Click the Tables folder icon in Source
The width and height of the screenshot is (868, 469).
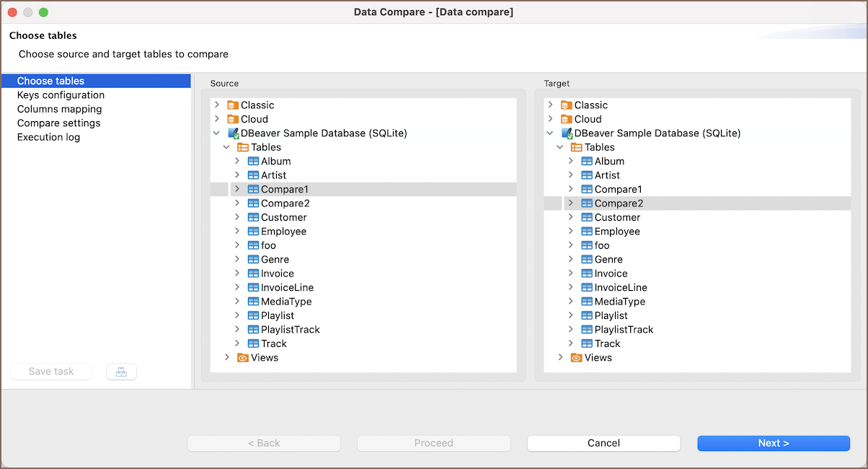[243, 147]
